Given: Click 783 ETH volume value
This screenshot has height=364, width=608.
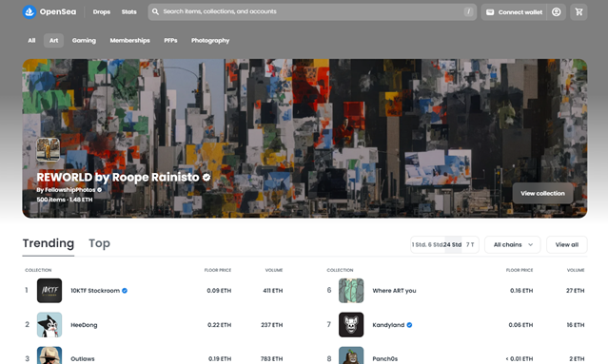Looking at the screenshot, I should click(x=272, y=359).
